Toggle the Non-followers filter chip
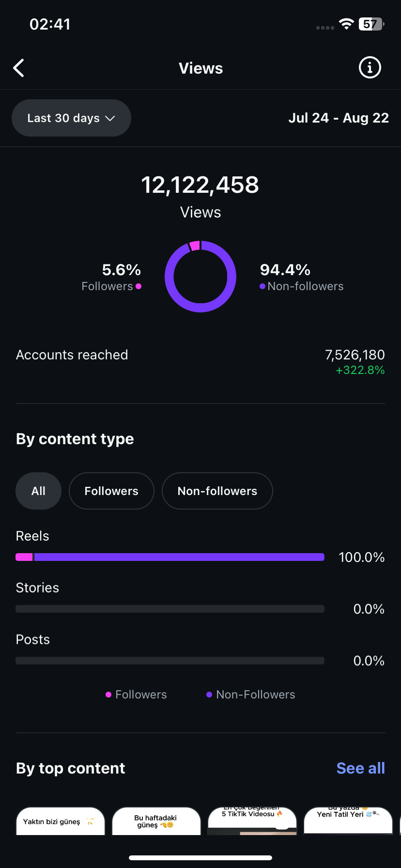This screenshot has height=868, width=401. (217, 491)
